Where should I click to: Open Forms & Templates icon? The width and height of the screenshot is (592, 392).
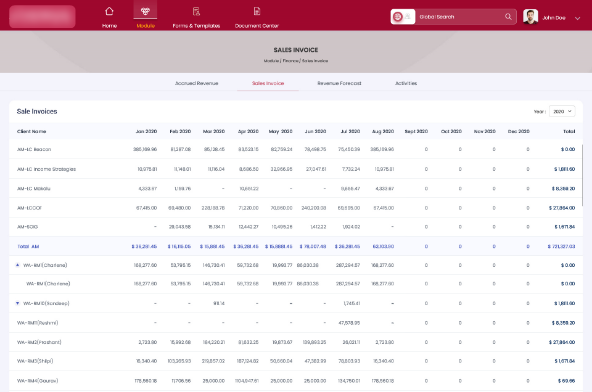(x=196, y=11)
